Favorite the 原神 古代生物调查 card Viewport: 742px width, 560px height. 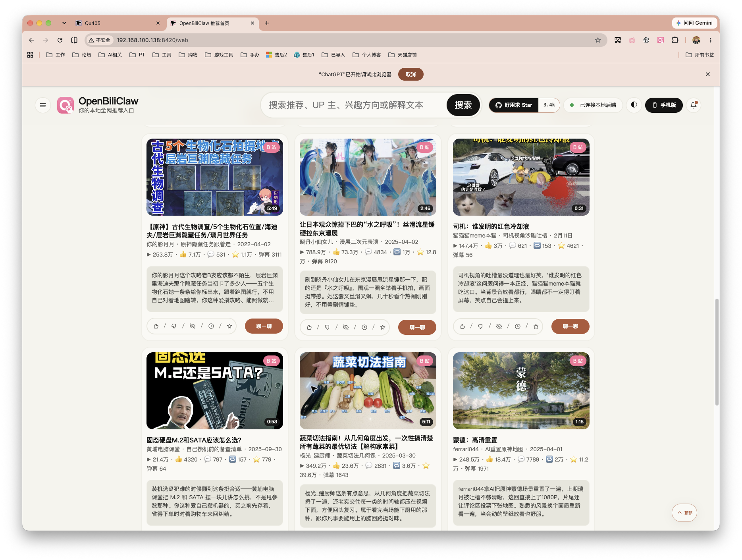229,326
